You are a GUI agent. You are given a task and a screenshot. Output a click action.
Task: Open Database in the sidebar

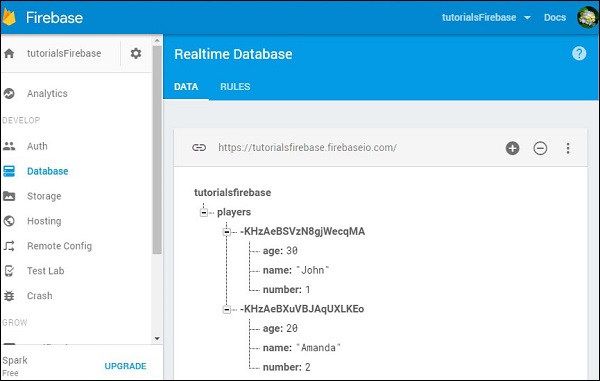click(x=47, y=171)
